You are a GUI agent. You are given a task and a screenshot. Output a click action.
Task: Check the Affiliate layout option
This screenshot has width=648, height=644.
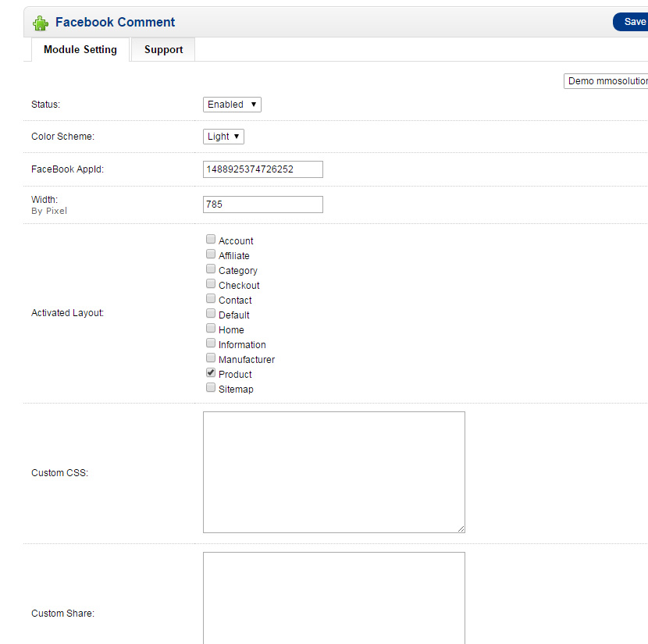click(x=211, y=254)
